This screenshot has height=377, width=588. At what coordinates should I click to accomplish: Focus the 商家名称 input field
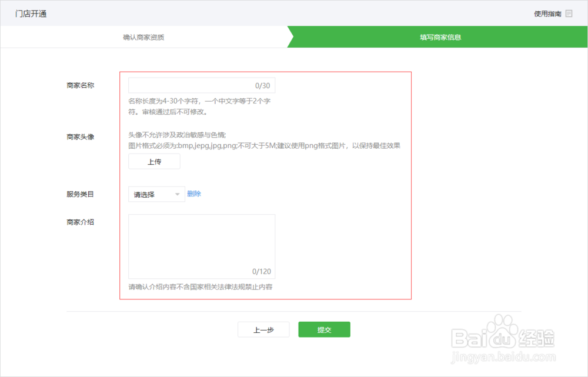202,85
